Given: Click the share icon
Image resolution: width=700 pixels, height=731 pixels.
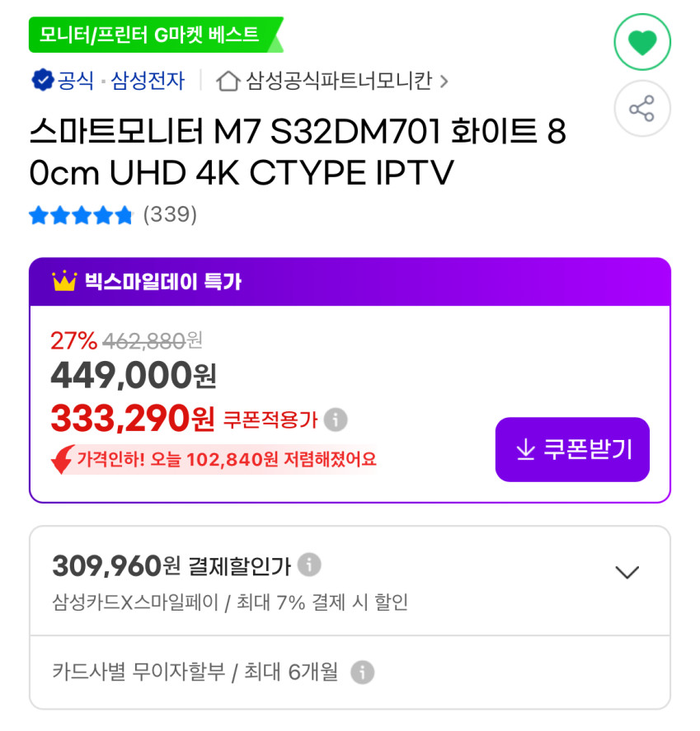Looking at the screenshot, I should click(x=642, y=108).
